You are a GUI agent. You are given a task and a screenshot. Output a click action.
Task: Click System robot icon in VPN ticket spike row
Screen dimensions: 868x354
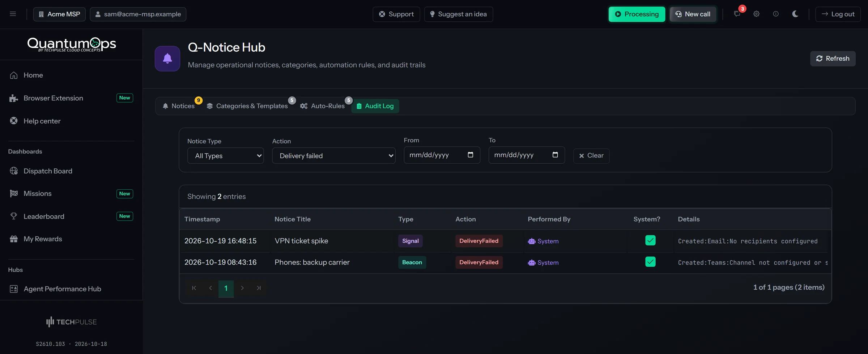point(531,241)
